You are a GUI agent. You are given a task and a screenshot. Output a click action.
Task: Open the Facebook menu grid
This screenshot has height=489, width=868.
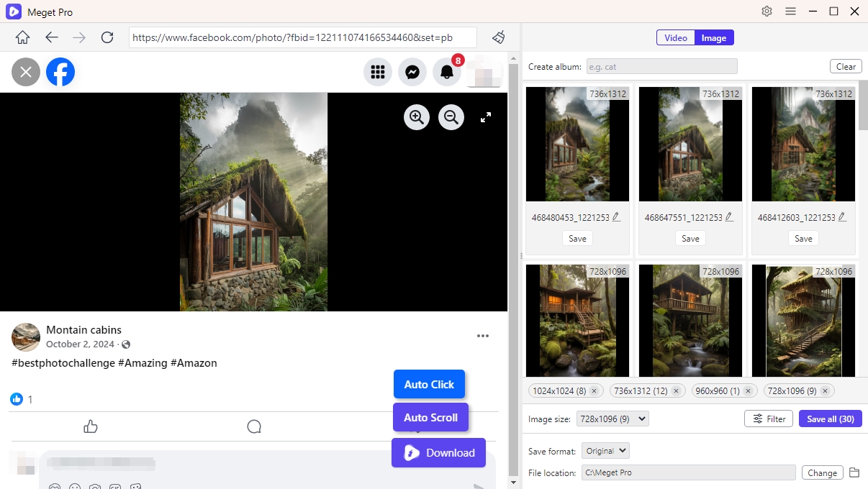tap(378, 72)
